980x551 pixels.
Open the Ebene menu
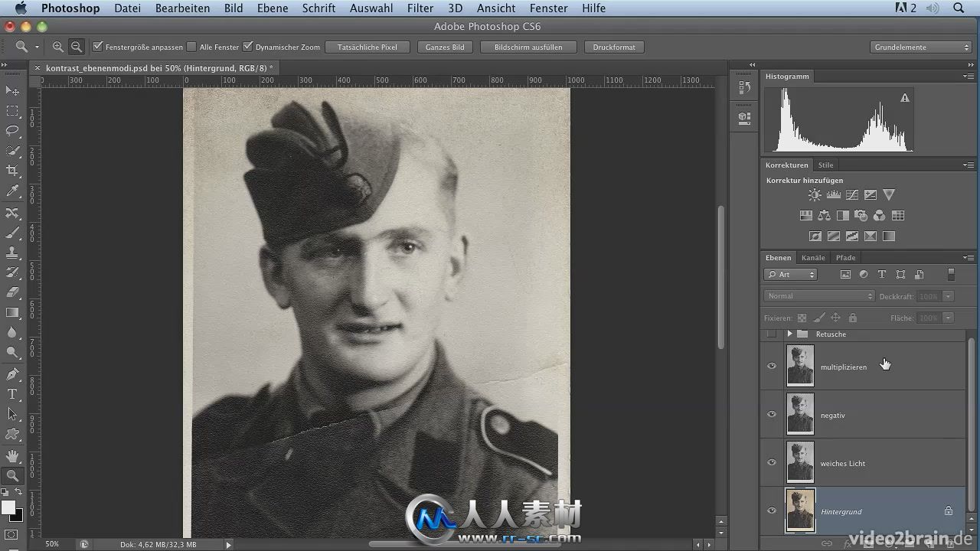(273, 8)
